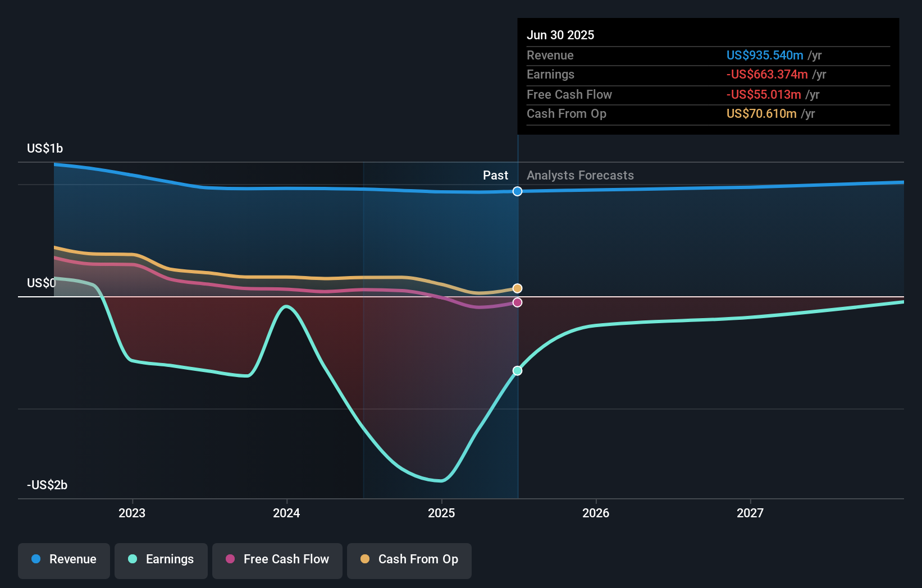The height and width of the screenshot is (588, 922).
Task: Click the 2024 x-axis label
Action: point(286,513)
